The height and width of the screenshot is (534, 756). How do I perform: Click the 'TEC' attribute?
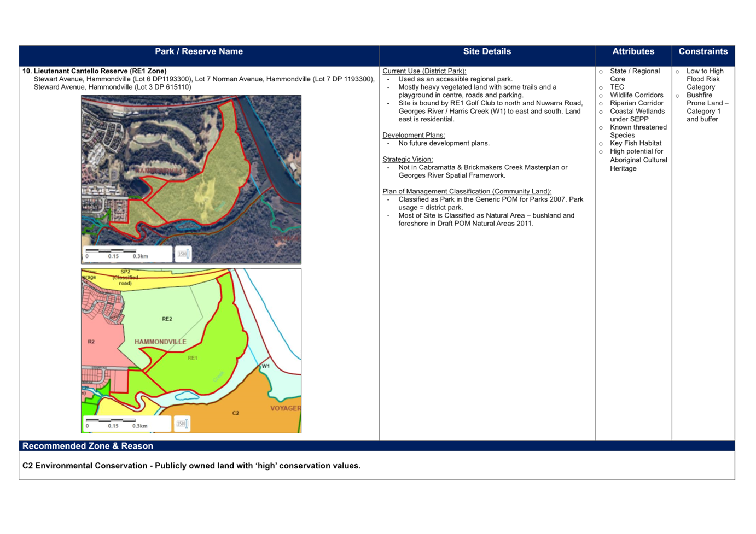point(617,87)
